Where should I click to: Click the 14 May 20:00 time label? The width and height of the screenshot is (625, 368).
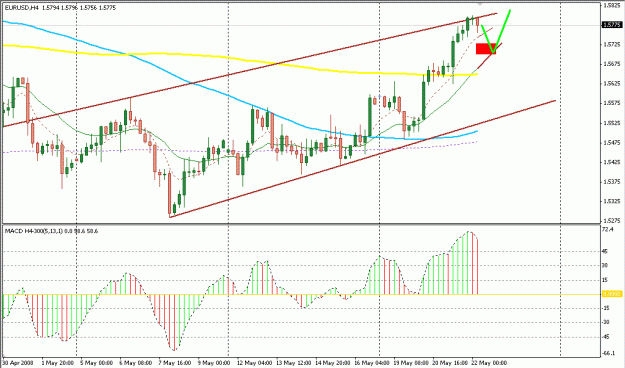click(x=333, y=363)
